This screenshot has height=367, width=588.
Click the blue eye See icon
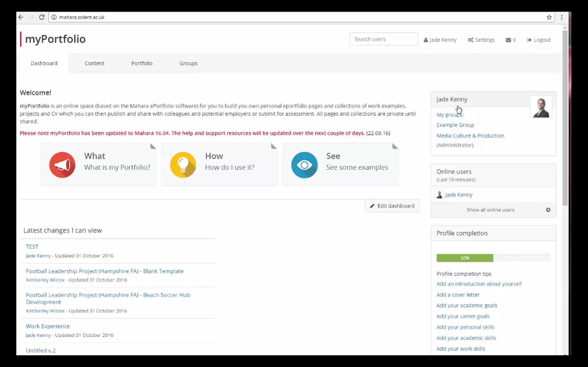[x=304, y=165]
